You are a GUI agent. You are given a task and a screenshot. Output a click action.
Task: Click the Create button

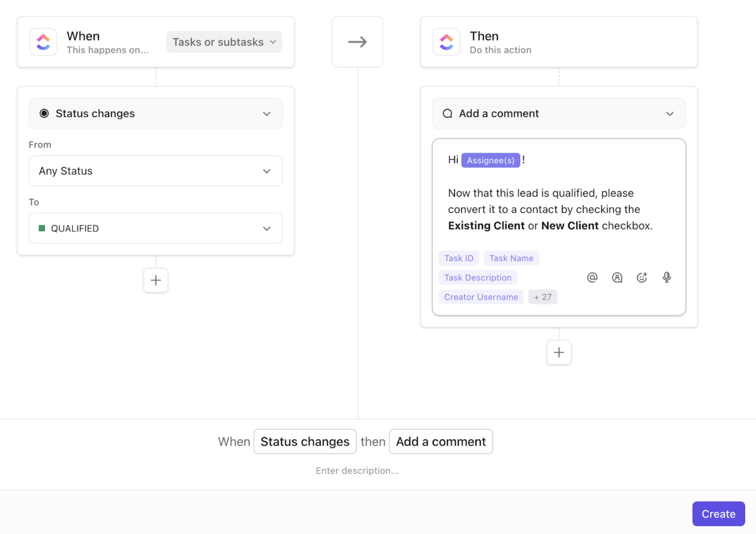(718, 513)
